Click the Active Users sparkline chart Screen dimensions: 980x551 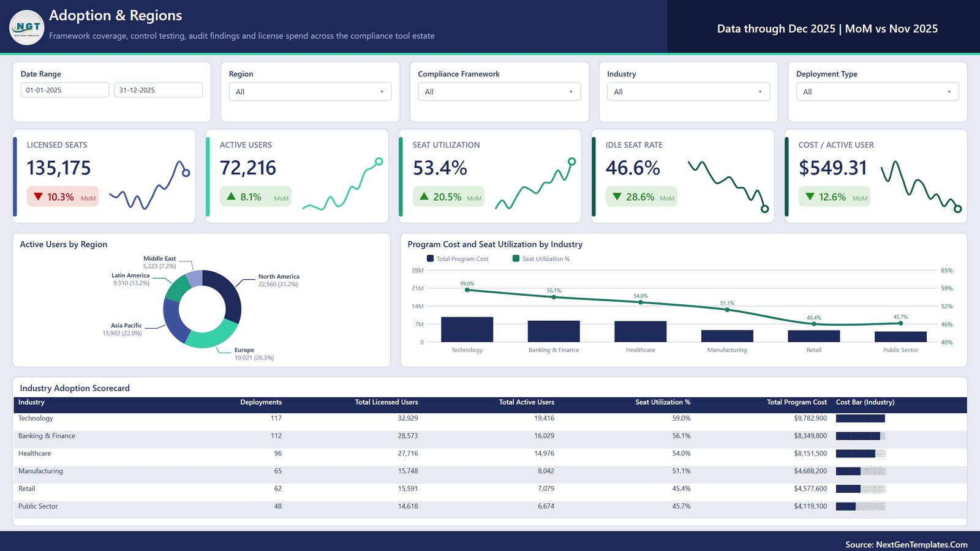(342, 184)
